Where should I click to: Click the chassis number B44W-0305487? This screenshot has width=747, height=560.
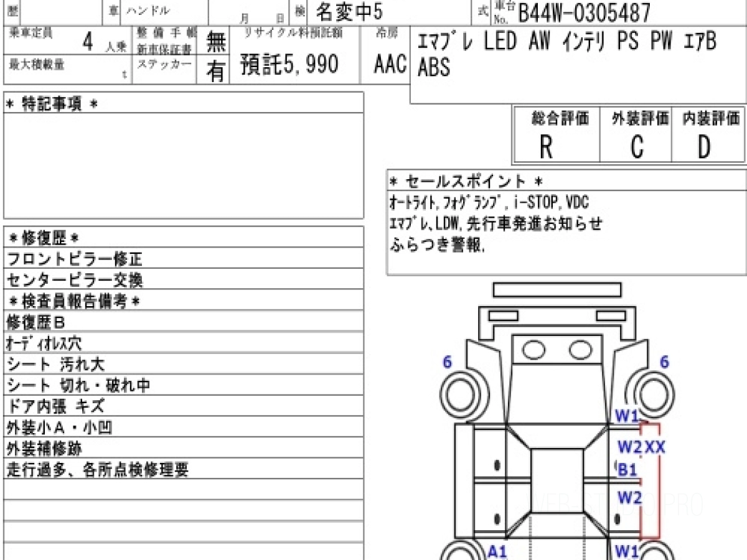click(x=585, y=12)
